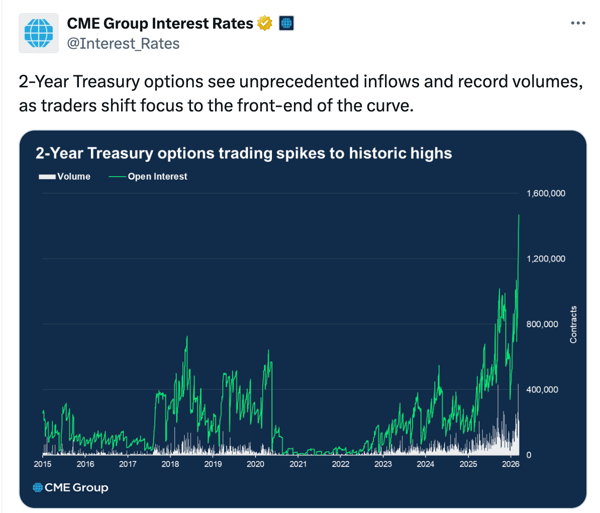Viewport: 600px width, 513px height.
Task: Click the CME Group globe profile avatar
Action: pos(38,33)
